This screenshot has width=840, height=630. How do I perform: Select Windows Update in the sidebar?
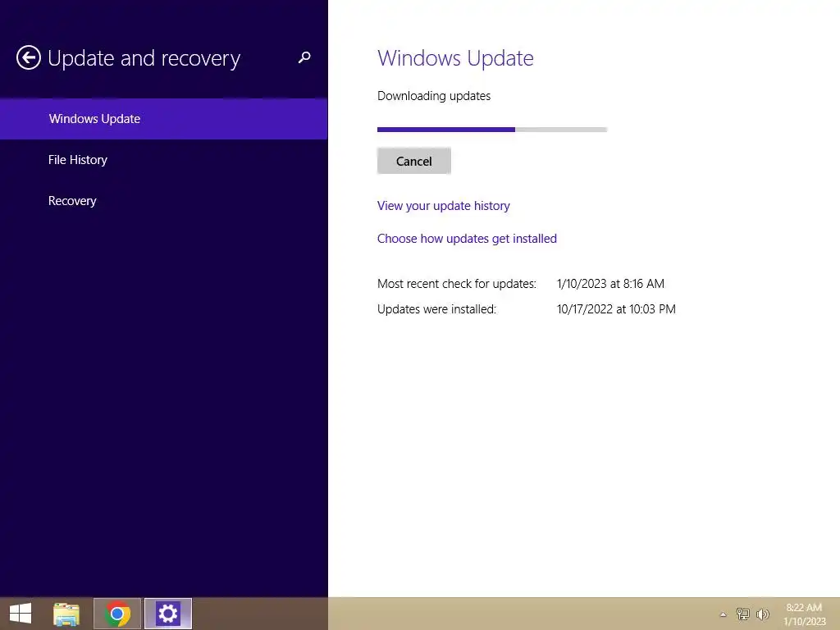(163, 119)
